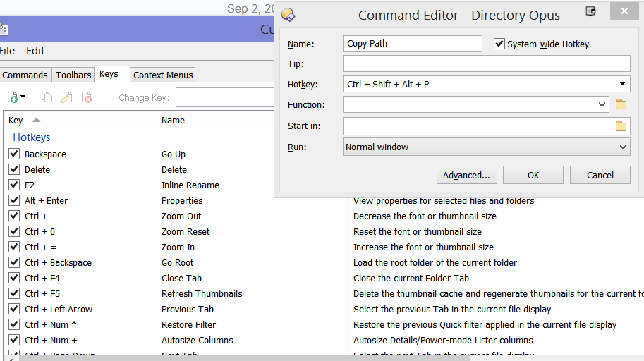
Task: Uncheck the Ctrl + 0 hotkey checkbox
Action: click(14, 231)
